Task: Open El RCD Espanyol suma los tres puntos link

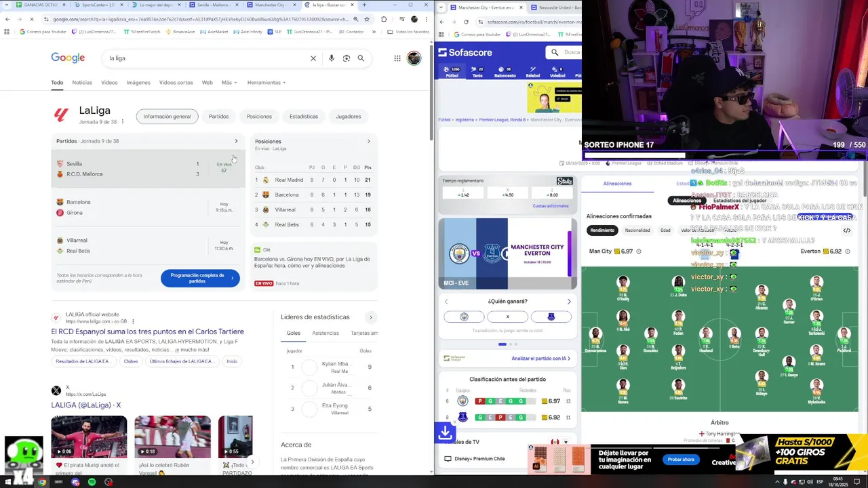Action: (148, 331)
